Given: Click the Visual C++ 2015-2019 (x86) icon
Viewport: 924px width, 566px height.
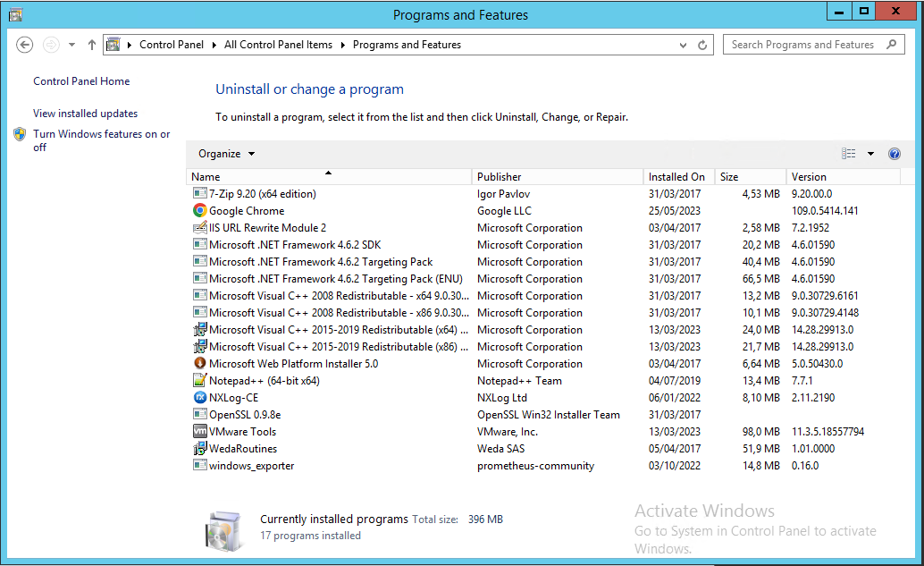Looking at the screenshot, I should [x=200, y=347].
